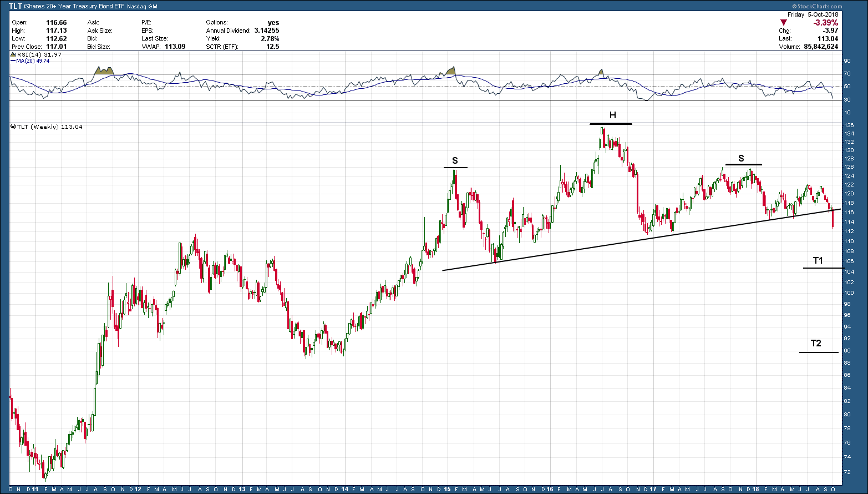The width and height of the screenshot is (868, 494).
Task: Click the price axis label 72
Action: pyautogui.click(x=847, y=472)
